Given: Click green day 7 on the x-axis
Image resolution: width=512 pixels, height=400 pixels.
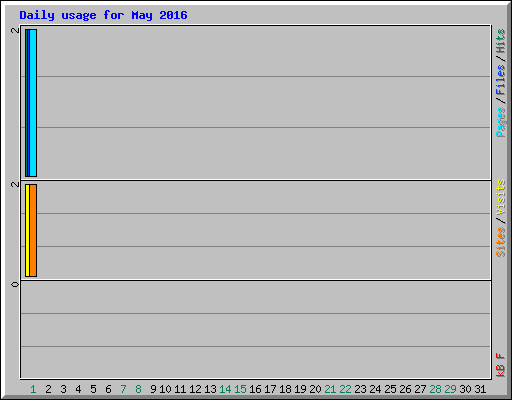Looking at the screenshot, I should (123, 389).
